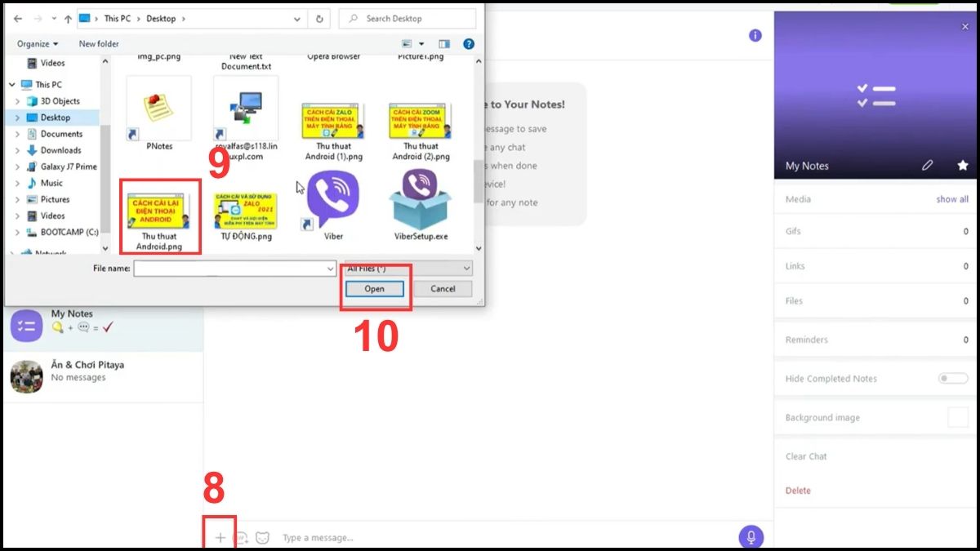Open the sticker picker cat-face icon
This screenshot has height=551, width=980.
pos(262,538)
